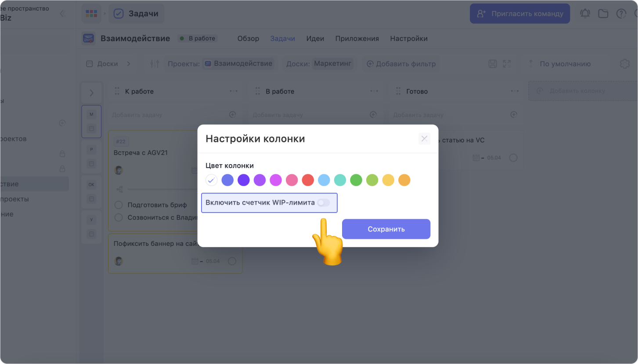Select the teal color swatch

click(340, 180)
